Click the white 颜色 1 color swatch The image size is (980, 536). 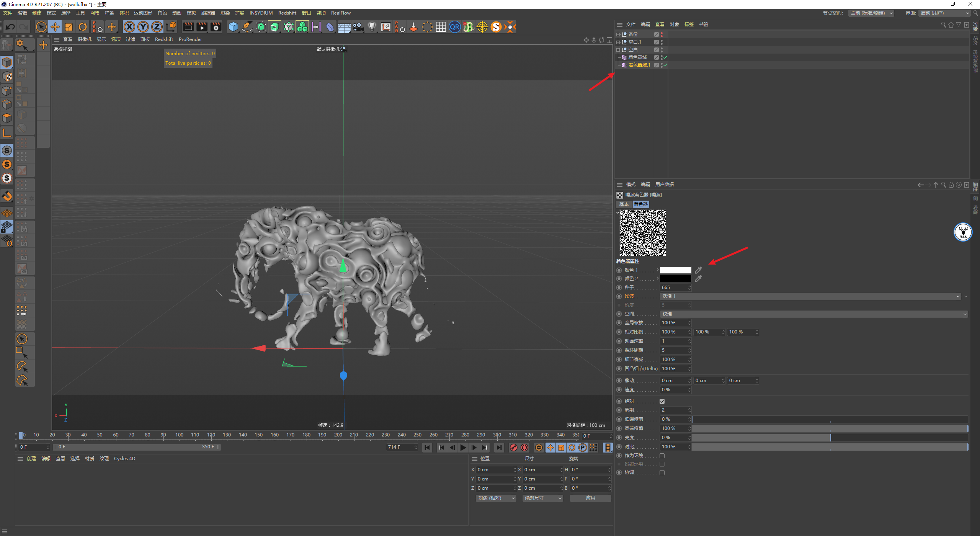click(x=675, y=270)
